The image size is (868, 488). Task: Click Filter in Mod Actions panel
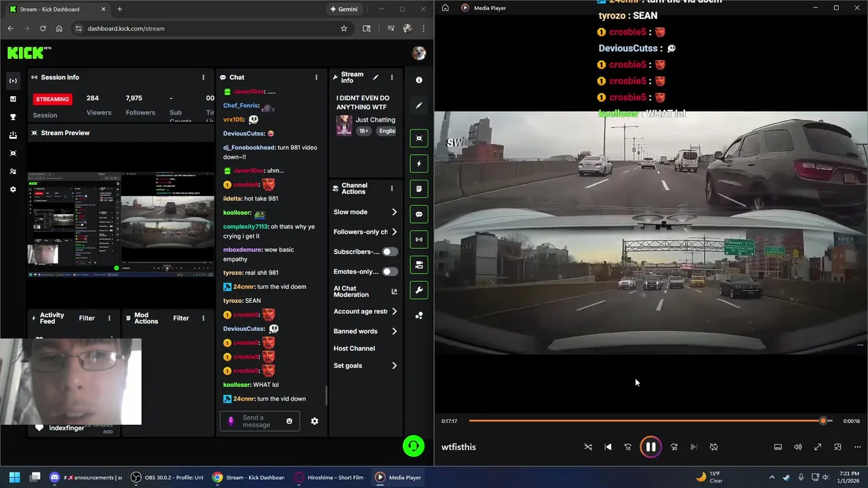181,318
